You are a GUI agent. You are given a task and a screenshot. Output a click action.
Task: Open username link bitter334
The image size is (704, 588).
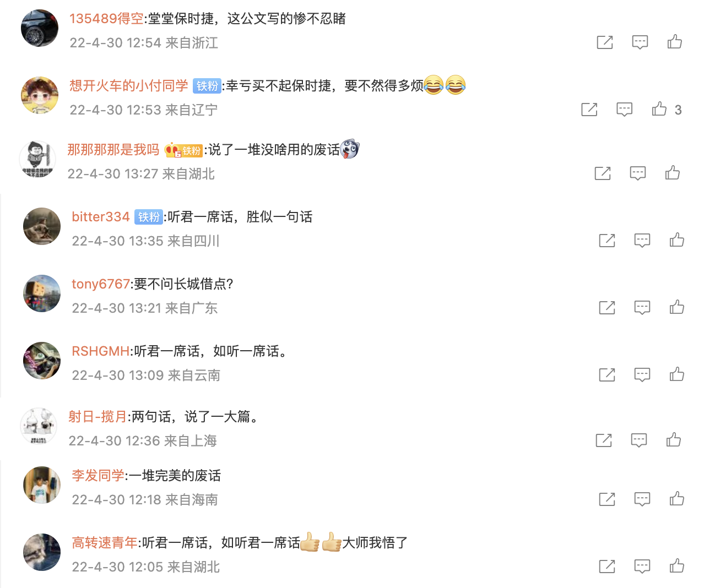pos(101,217)
